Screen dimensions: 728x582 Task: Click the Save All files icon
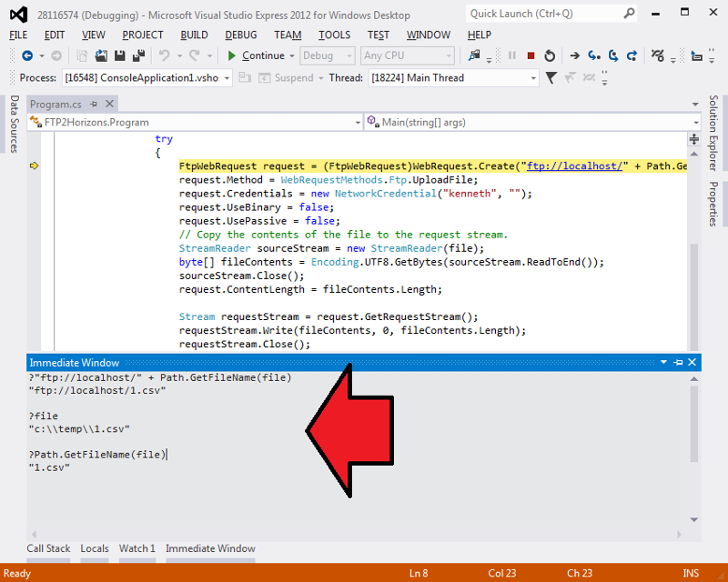pyautogui.click(x=136, y=55)
